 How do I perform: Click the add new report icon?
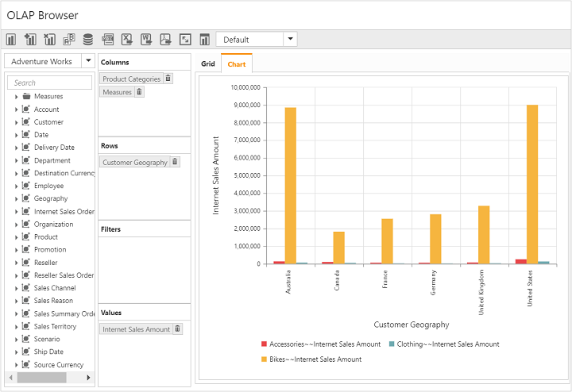pos(30,39)
